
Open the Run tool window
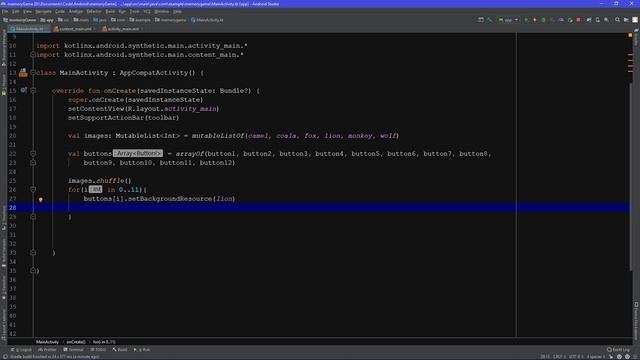pos(142,350)
